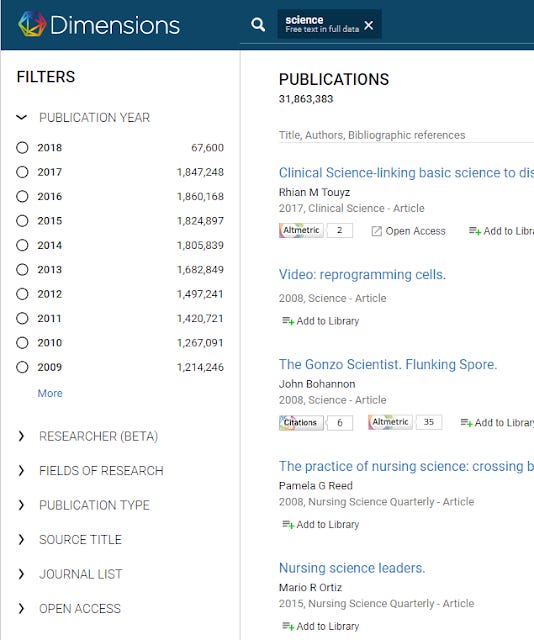
Task: Click the Altmetric score 35 box
Action: [429, 422]
